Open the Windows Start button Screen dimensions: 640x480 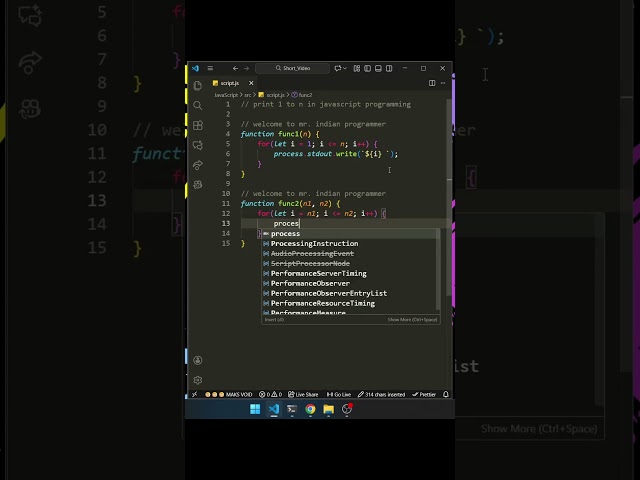(255, 409)
